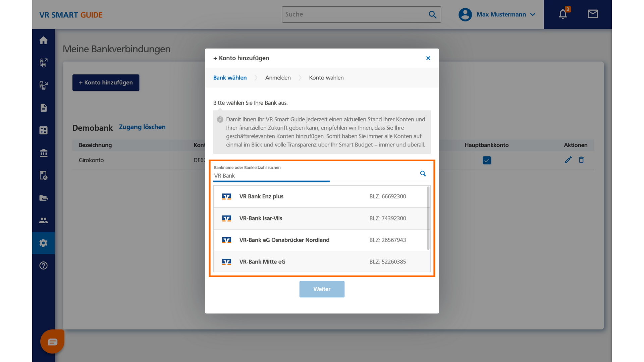Click the info icon in hint box
644x362 pixels.
[220, 120]
